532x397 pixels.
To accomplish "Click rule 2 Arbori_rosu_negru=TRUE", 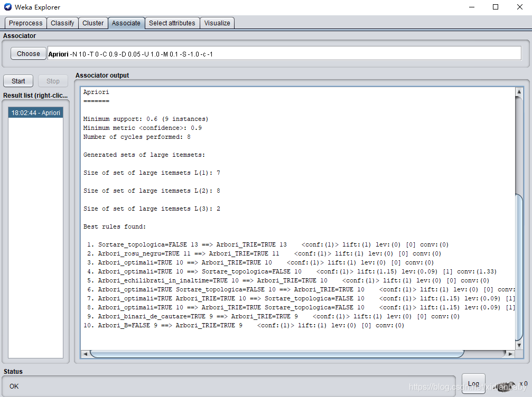I will click(264, 253).
